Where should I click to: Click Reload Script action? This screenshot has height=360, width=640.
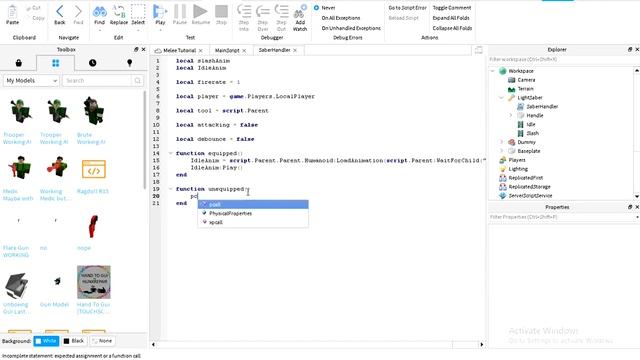pos(403,18)
